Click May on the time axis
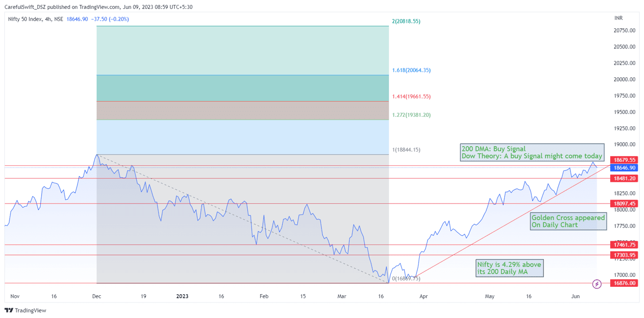 (489, 296)
